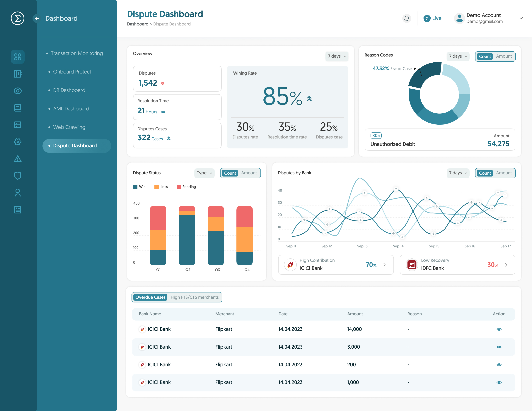Switch Dispute Status chart to Amount view

(x=249, y=173)
